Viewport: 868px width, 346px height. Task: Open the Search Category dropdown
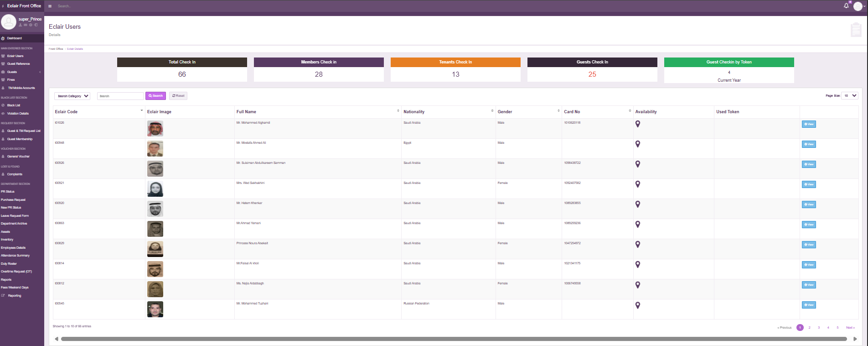coord(72,96)
